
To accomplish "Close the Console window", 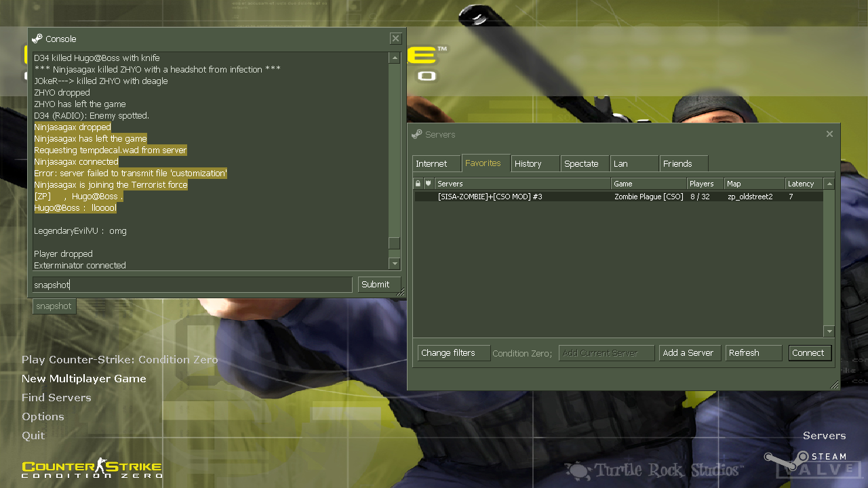I will coord(395,39).
